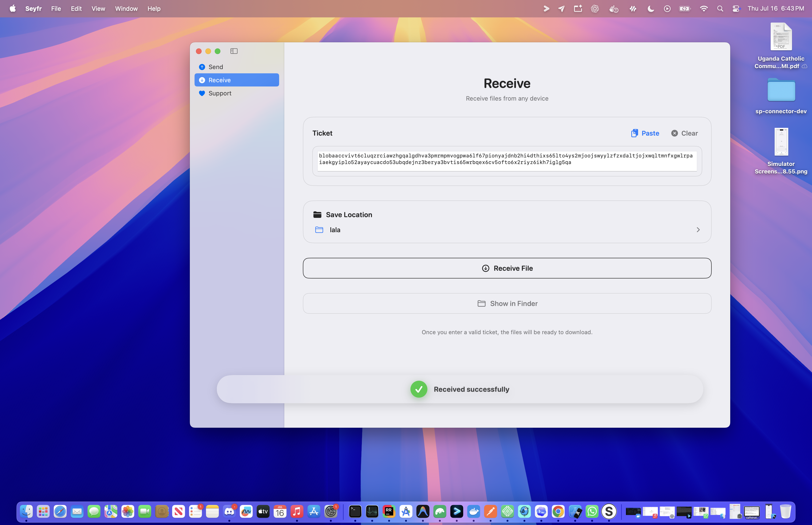
Task: Open the Seyfr app menu
Action: [x=33, y=8]
